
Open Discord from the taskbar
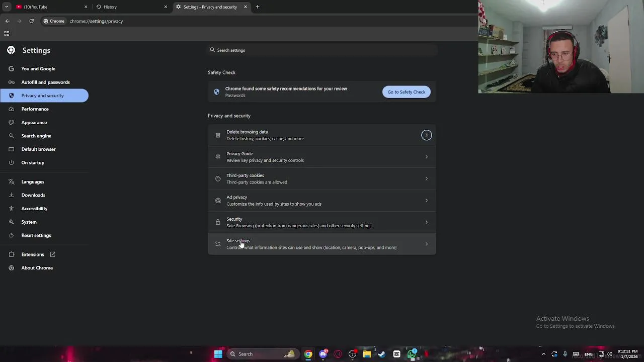pyautogui.click(x=323, y=354)
